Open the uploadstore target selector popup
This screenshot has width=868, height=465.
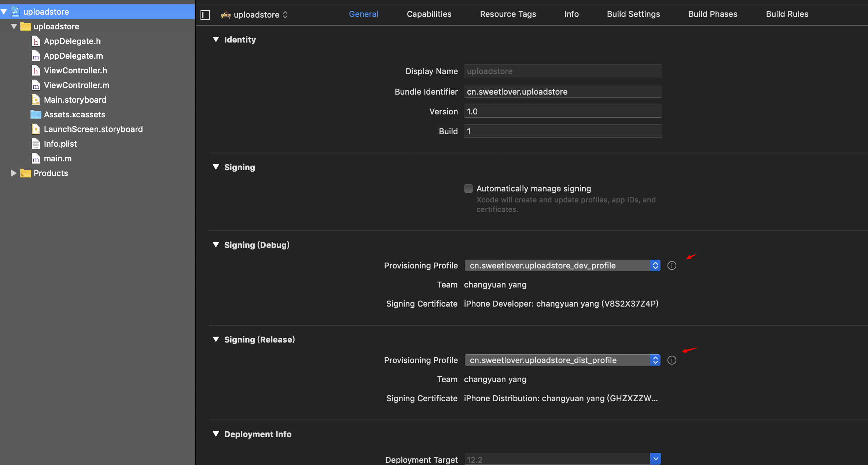pyautogui.click(x=254, y=15)
